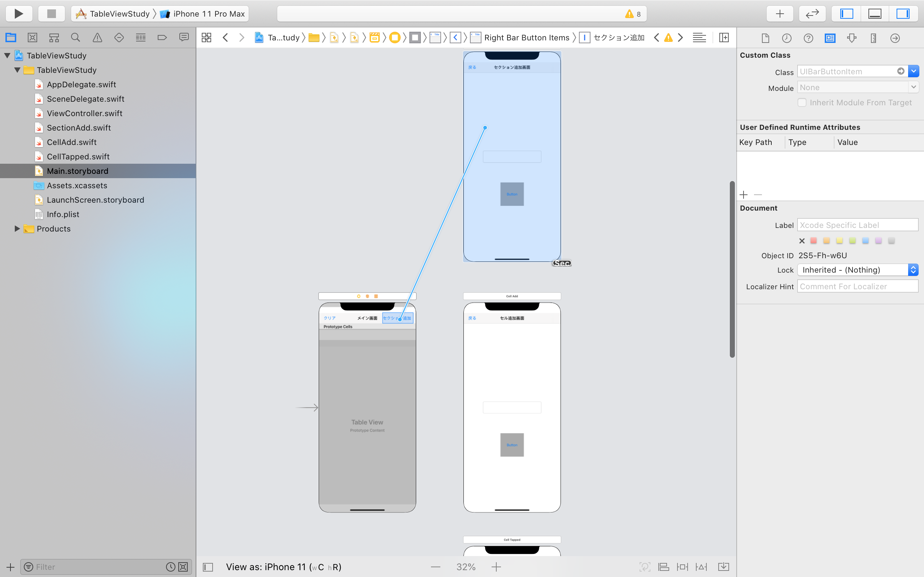Show the issue navigator warning icon
This screenshot has width=924, height=577.
coord(97,38)
